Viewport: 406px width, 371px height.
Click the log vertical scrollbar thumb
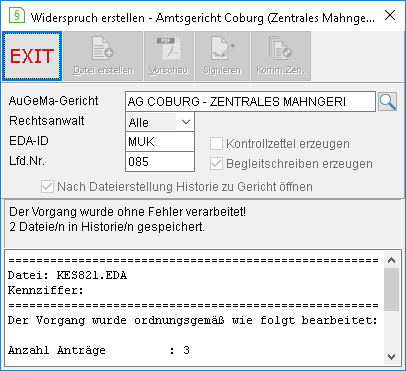tap(392, 289)
